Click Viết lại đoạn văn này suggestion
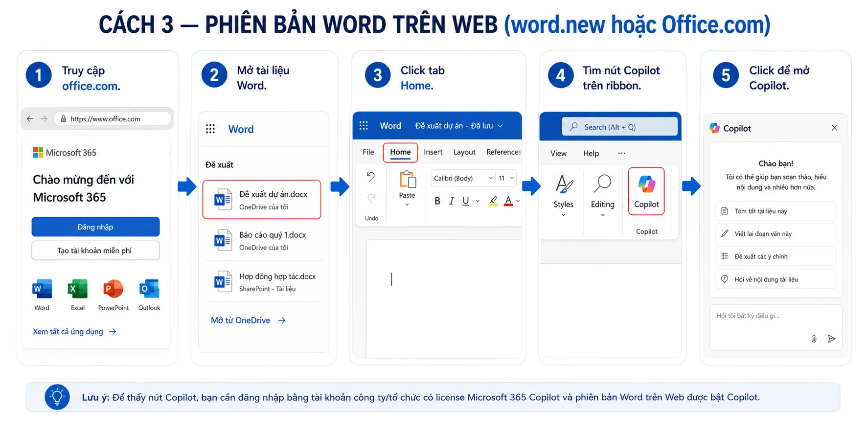This screenshot has width=868, height=434. (776, 234)
